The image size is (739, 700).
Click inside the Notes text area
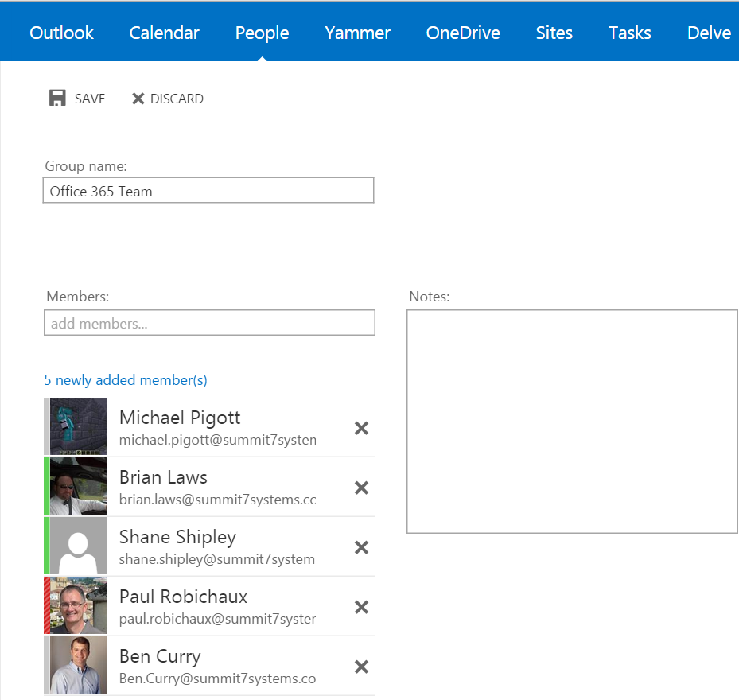point(571,421)
